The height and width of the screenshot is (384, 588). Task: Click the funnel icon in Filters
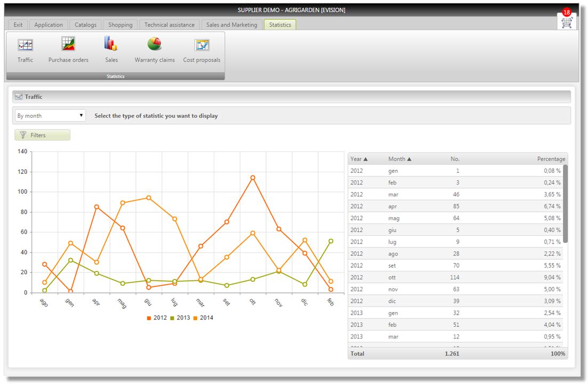click(23, 135)
